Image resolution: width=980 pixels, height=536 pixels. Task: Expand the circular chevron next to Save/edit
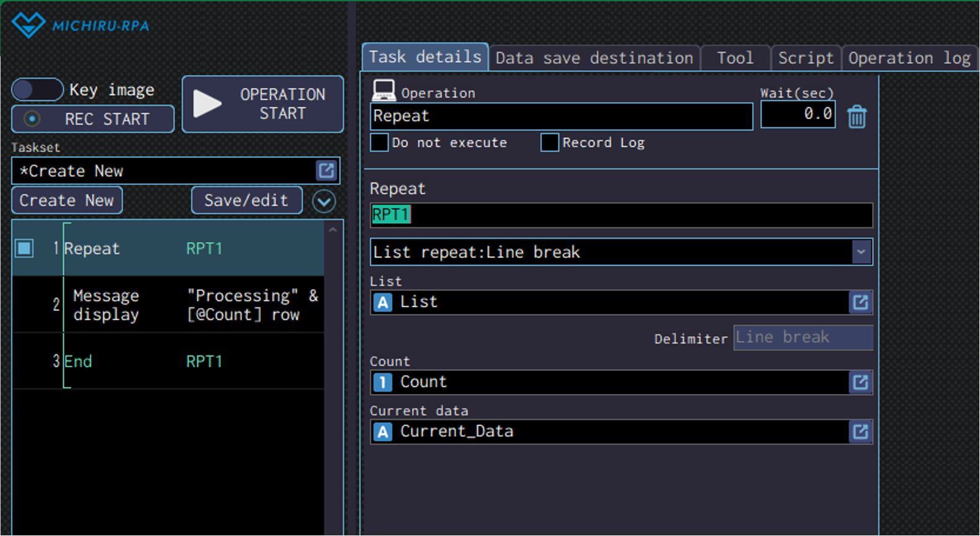(x=324, y=201)
